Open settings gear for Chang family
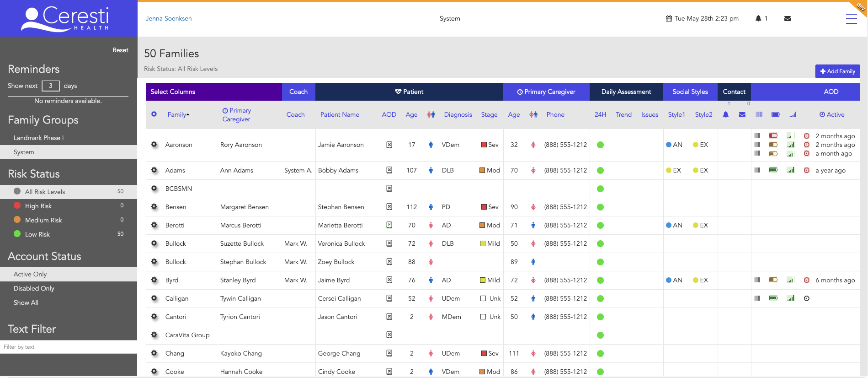Image resolution: width=868 pixels, height=378 pixels. 154,353
